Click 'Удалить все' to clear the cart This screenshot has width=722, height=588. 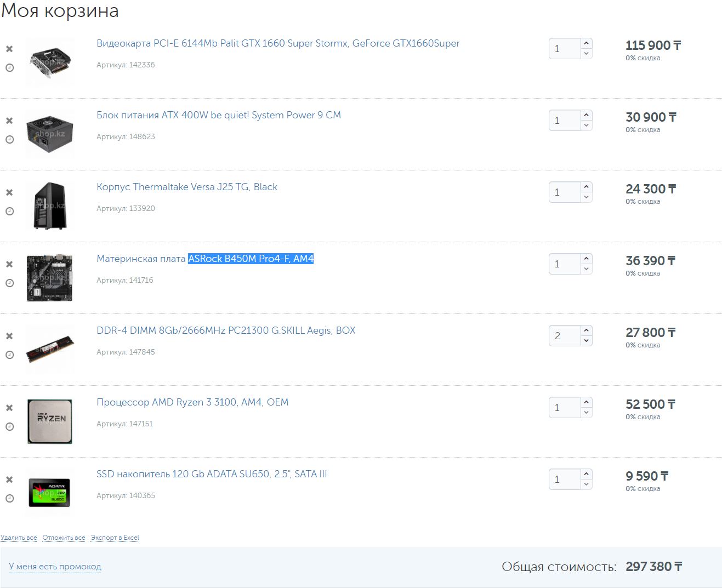pyautogui.click(x=19, y=538)
